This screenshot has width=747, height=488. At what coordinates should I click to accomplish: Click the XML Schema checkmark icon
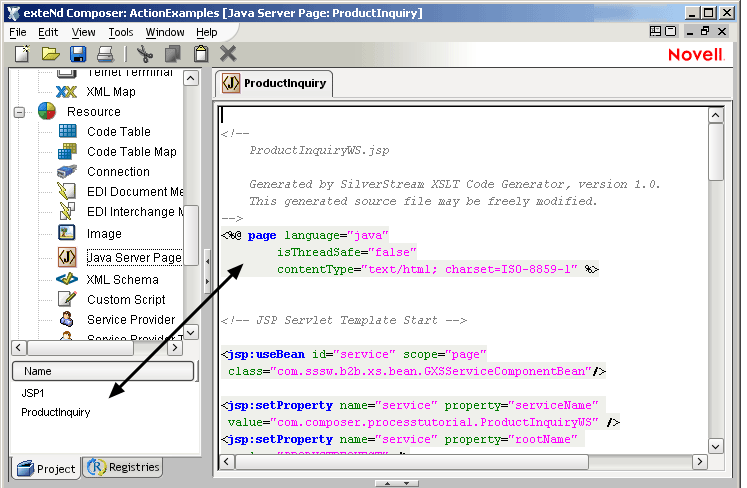67,279
